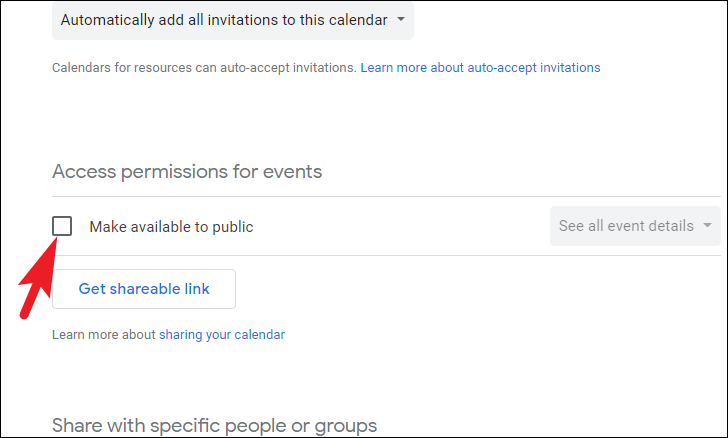Select 'Share with specific people or groups' heading

click(x=214, y=425)
